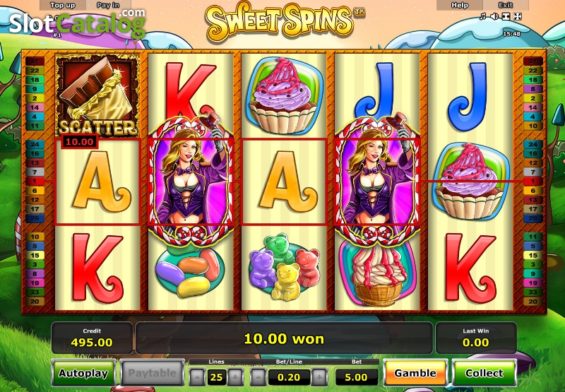Viewport: 565px width, 392px height.
Task: Switch to fullscreen with the arrows icon
Action: click(x=518, y=16)
